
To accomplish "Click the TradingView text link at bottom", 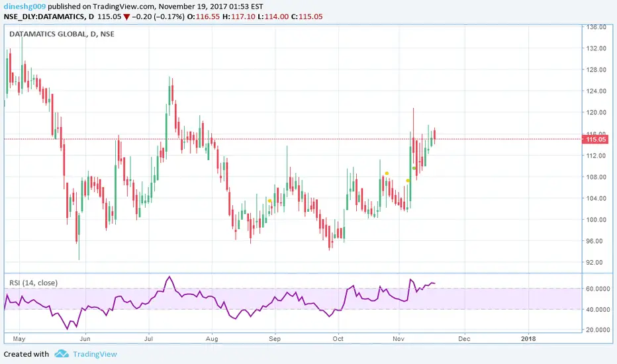I will [x=95, y=354].
